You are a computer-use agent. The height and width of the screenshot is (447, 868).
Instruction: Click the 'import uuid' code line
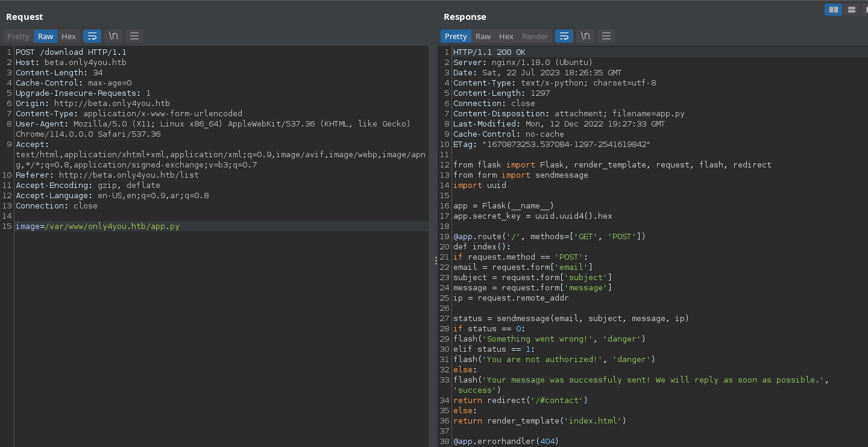point(480,186)
